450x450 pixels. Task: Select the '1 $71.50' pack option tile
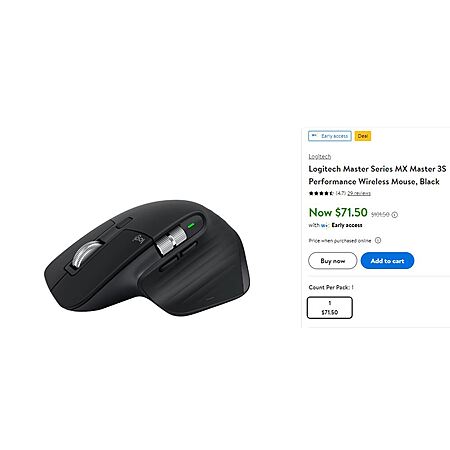click(x=330, y=308)
